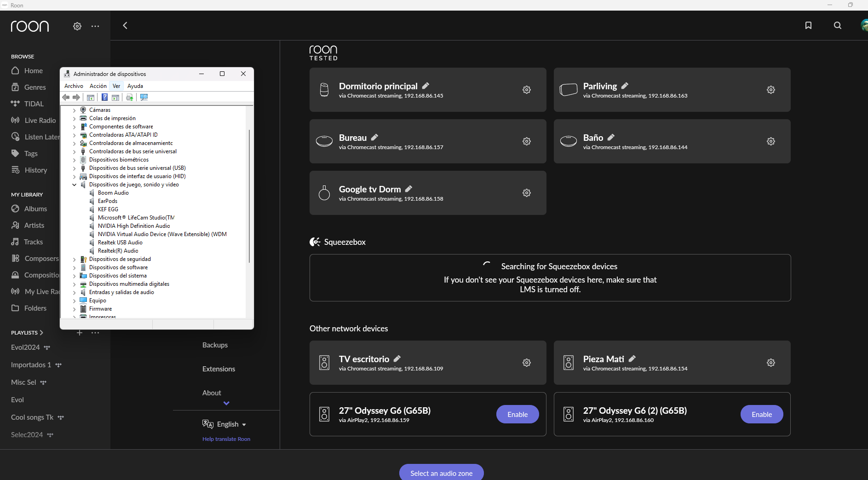Open settings gear for TV escritorio

pyautogui.click(x=527, y=363)
